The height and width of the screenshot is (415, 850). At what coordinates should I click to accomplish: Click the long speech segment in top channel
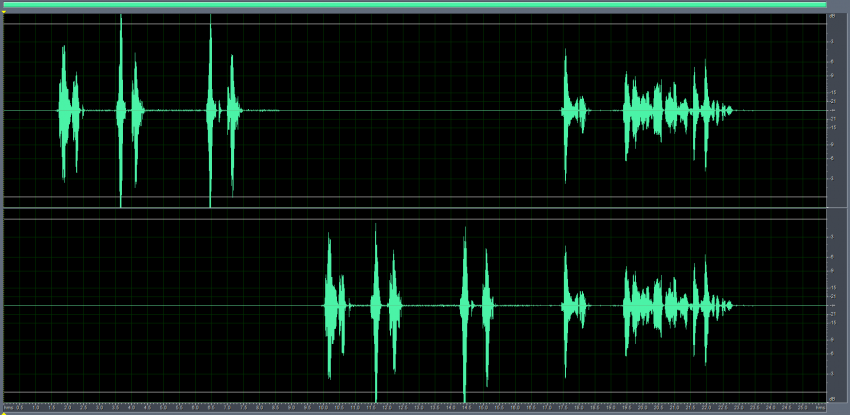670,110
